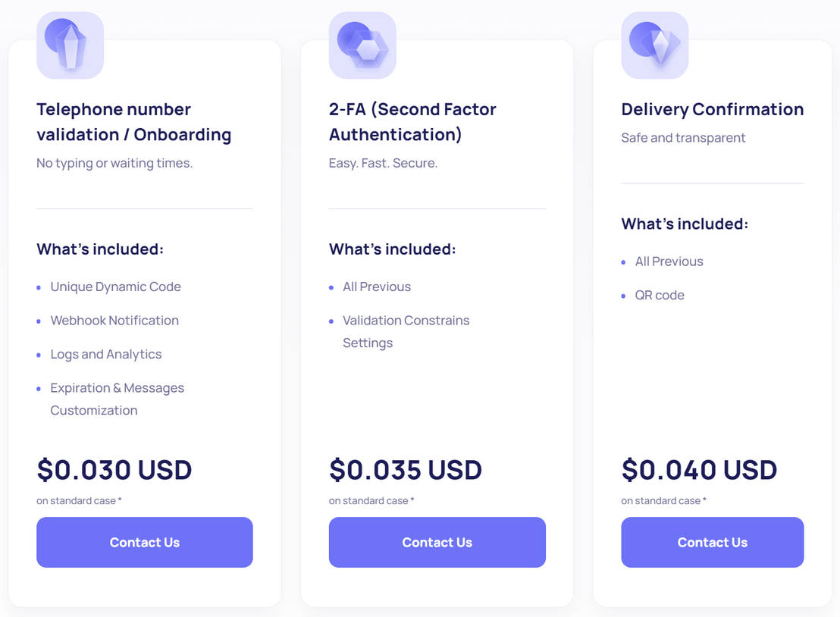Select the bullet next to All Previous
Image resolution: width=840 pixels, height=617 pixels.
click(x=331, y=287)
